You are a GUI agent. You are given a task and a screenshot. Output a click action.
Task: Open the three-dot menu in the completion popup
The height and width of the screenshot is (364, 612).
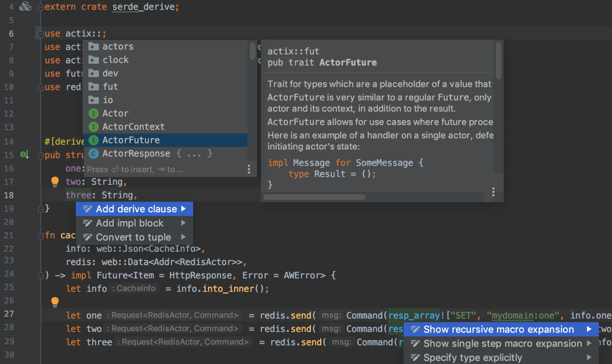click(249, 169)
